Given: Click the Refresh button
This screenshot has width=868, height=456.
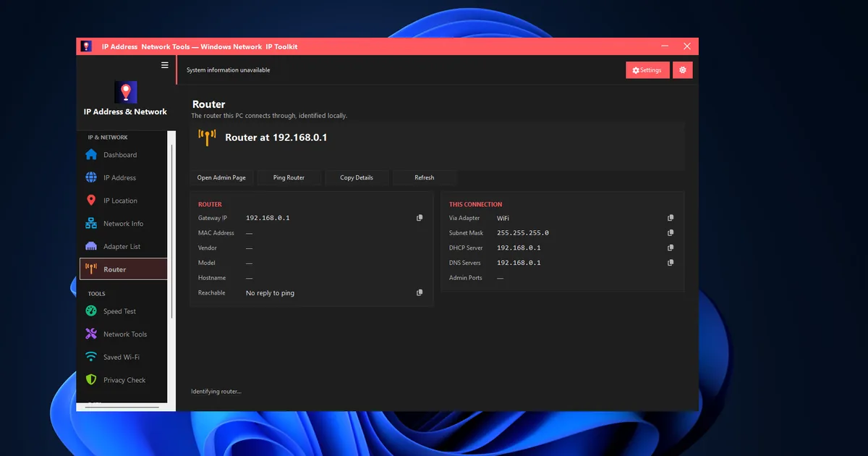Looking at the screenshot, I should (x=425, y=177).
